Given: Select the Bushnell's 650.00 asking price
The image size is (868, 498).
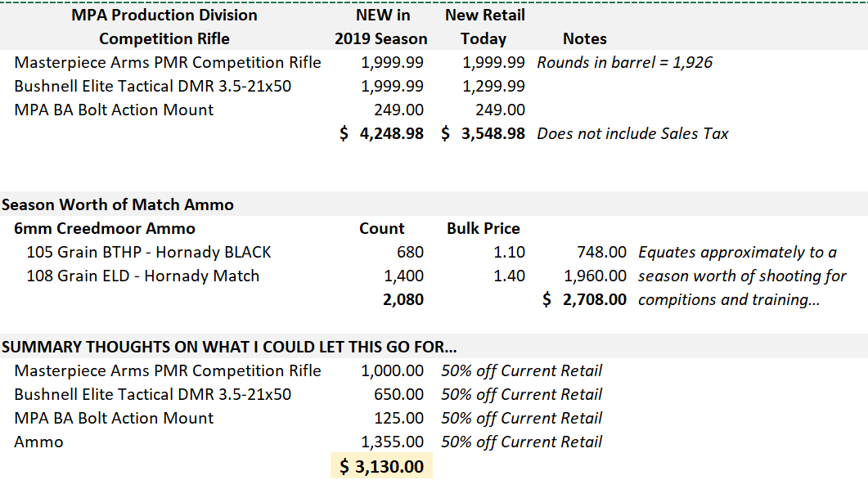Looking at the screenshot, I should click(398, 394).
